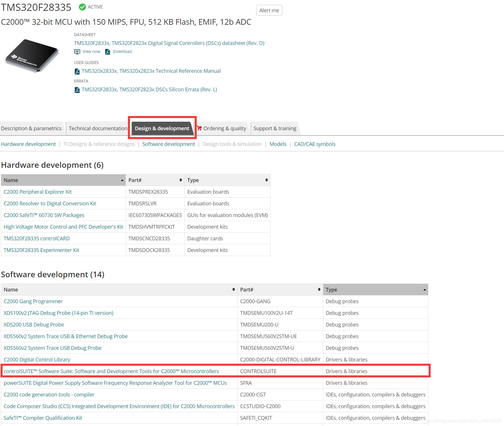Open TMS320F28335 controlCARD link

(37, 239)
